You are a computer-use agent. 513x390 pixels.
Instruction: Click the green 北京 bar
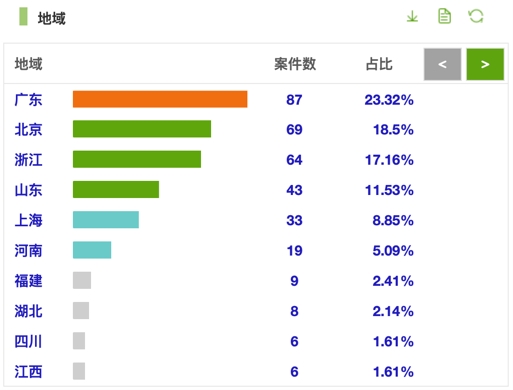[x=142, y=129]
